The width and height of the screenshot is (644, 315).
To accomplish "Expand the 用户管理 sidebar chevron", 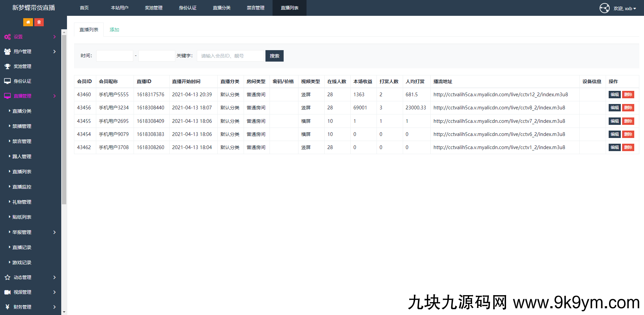I will tap(55, 51).
